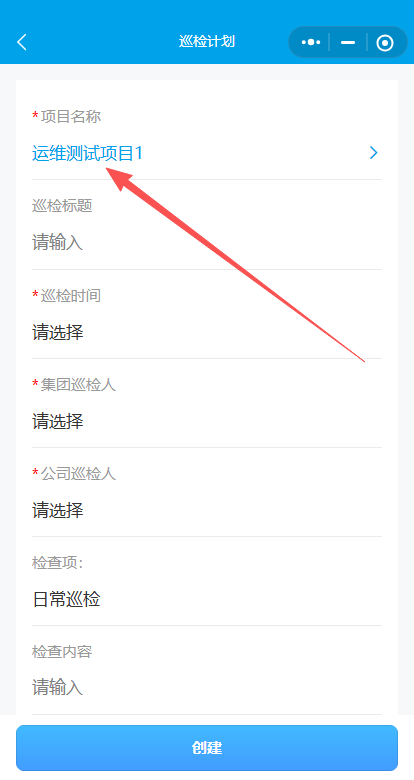Tap the 检查内容 field label
The height and width of the screenshot is (780, 414).
pyautogui.click(x=62, y=652)
